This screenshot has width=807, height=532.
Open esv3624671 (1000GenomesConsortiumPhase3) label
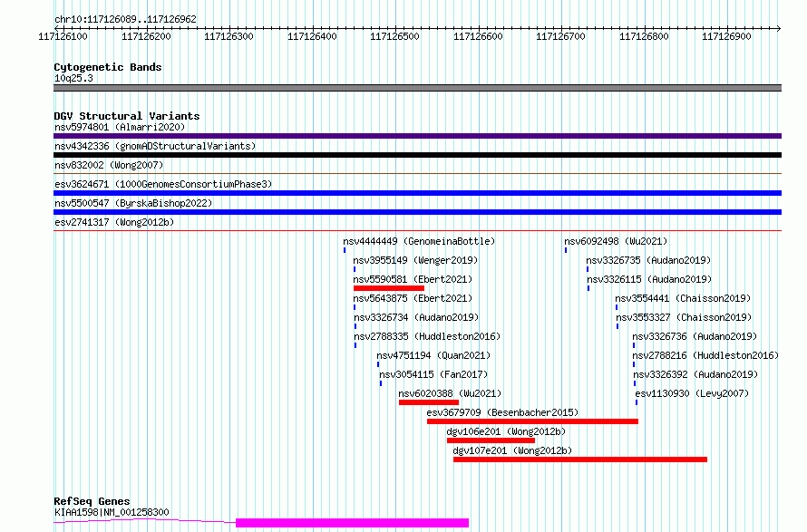163,184
